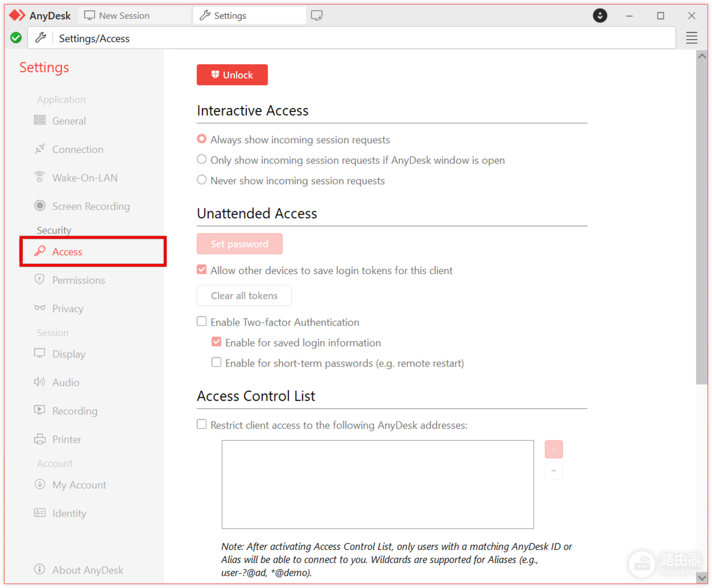Open the new tab plus-monitor icon
This screenshot has width=712, height=588.
click(317, 15)
